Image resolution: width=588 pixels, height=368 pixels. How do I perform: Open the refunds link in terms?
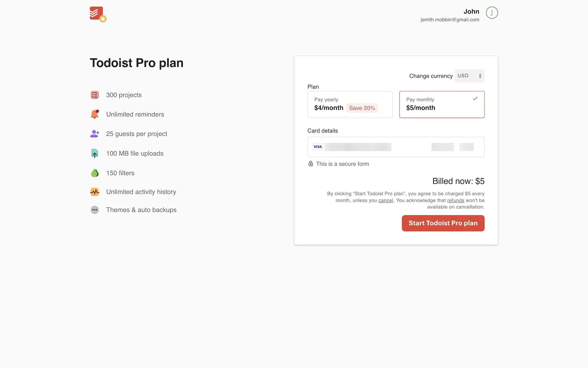(455, 200)
